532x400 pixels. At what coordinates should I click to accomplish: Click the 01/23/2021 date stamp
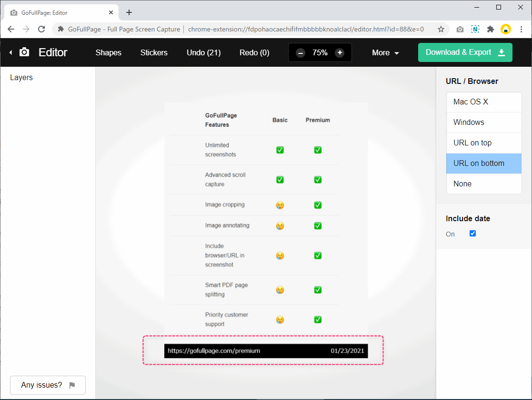click(347, 351)
